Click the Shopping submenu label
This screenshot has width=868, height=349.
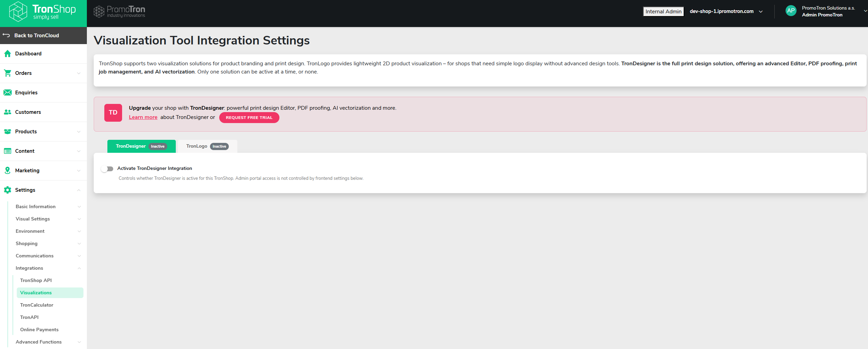(x=27, y=243)
